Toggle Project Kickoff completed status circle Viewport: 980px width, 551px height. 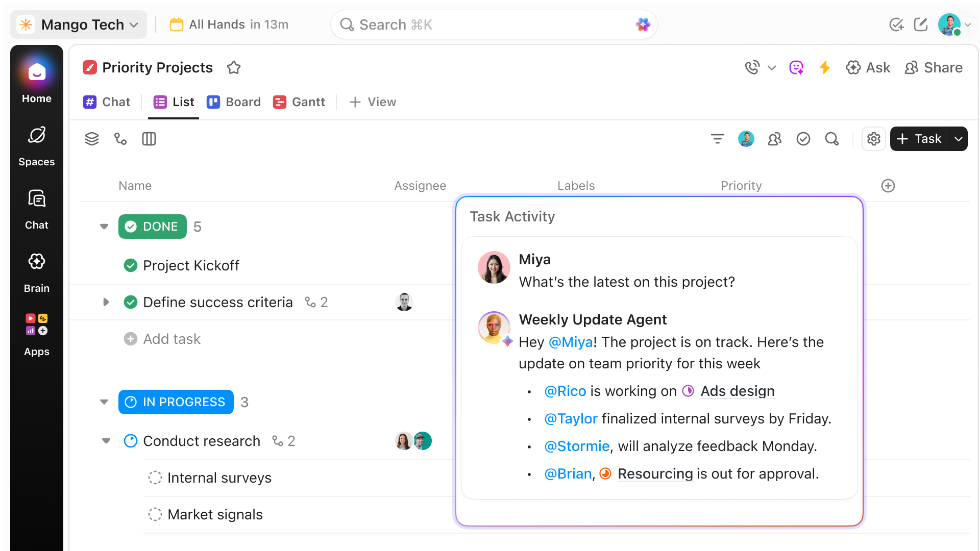click(131, 265)
